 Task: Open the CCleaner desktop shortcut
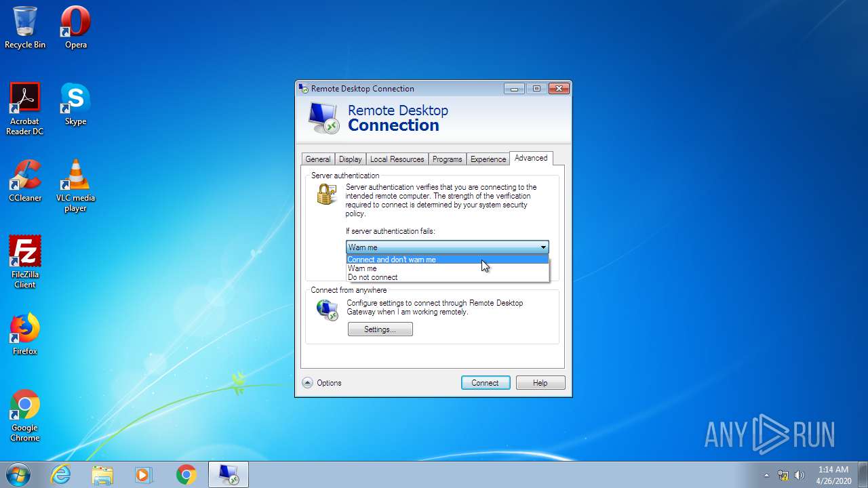click(25, 180)
